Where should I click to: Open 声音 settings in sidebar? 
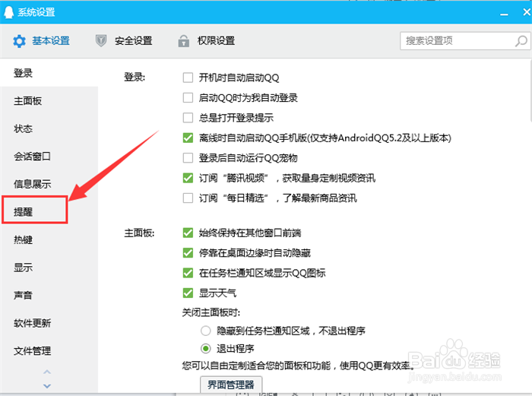point(23,296)
